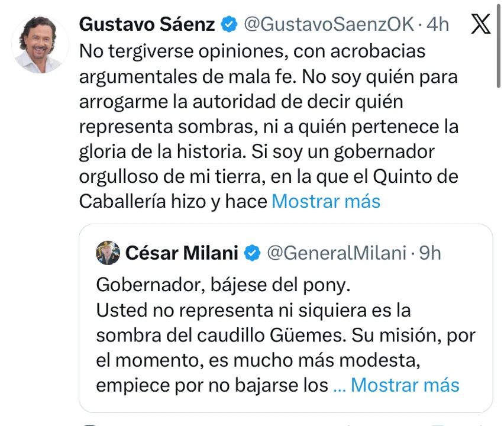This screenshot has height=426, width=504.
Task: Click the verified checkmark beside César Milani
Action: pos(250,252)
